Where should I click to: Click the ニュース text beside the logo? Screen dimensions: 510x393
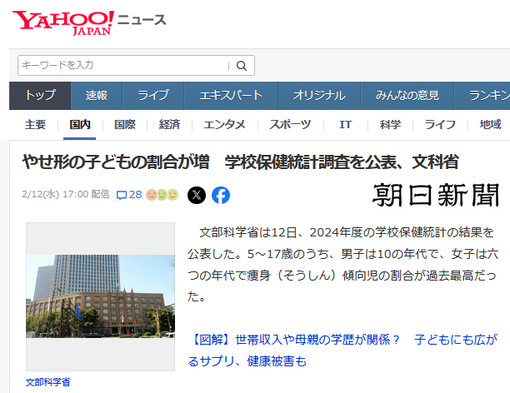[x=142, y=20]
